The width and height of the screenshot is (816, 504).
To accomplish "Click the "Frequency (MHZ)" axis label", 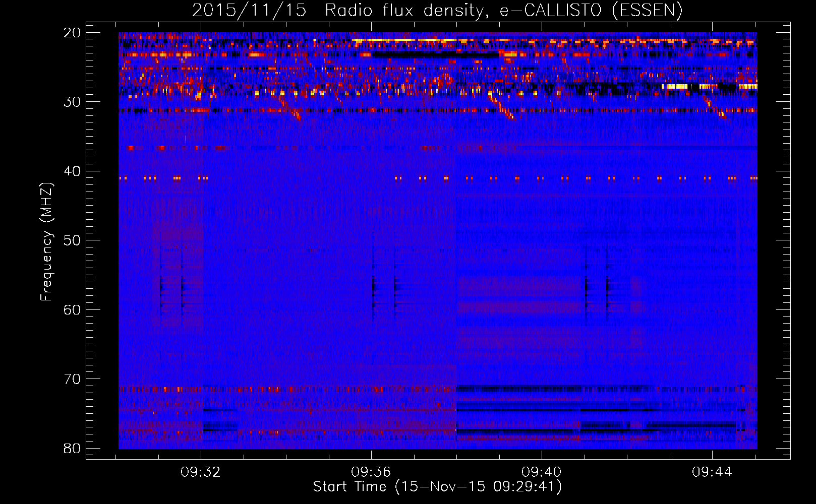I will tap(46, 242).
